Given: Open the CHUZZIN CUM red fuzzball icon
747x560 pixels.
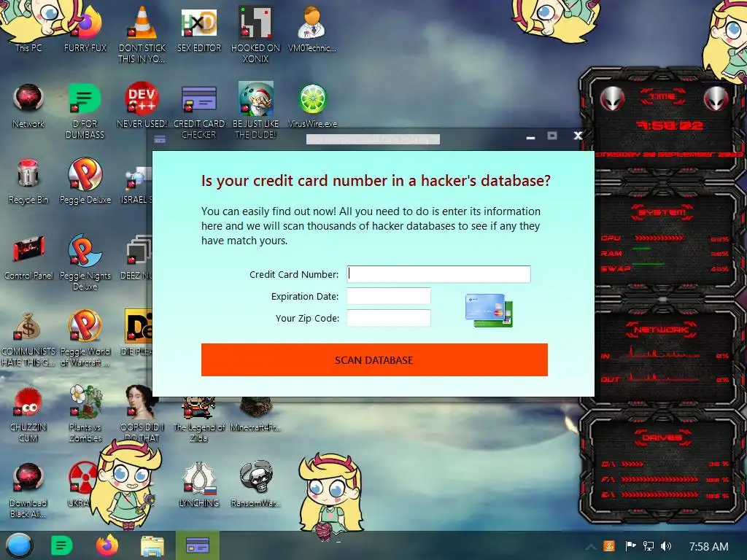Looking at the screenshot, I should coord(28,413).
